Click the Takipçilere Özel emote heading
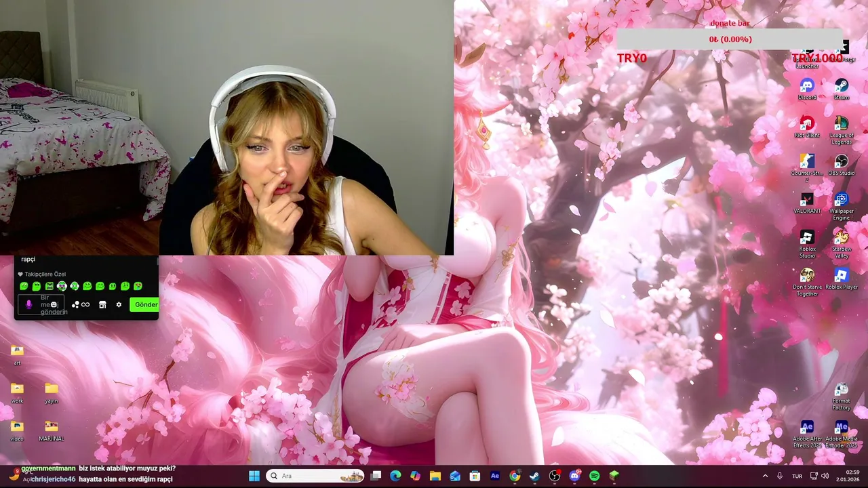The image size is (868, 488). pyautogui.click(x=41, y=274)
